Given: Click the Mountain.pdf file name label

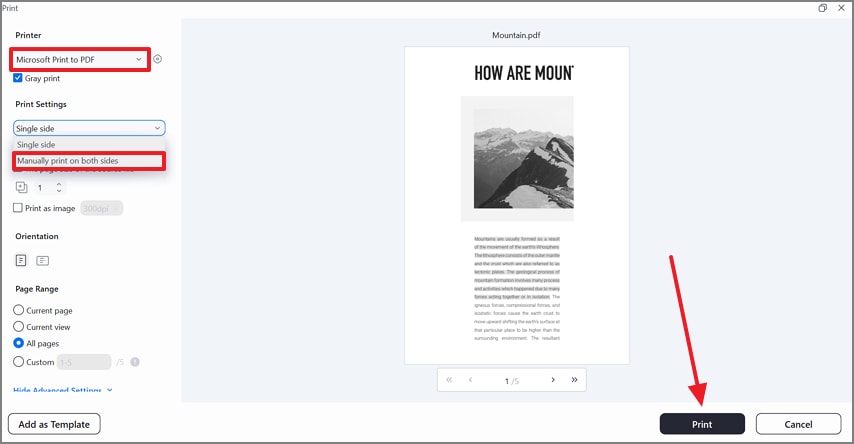Looking at the screenshot, I should [x=516, y=35].
